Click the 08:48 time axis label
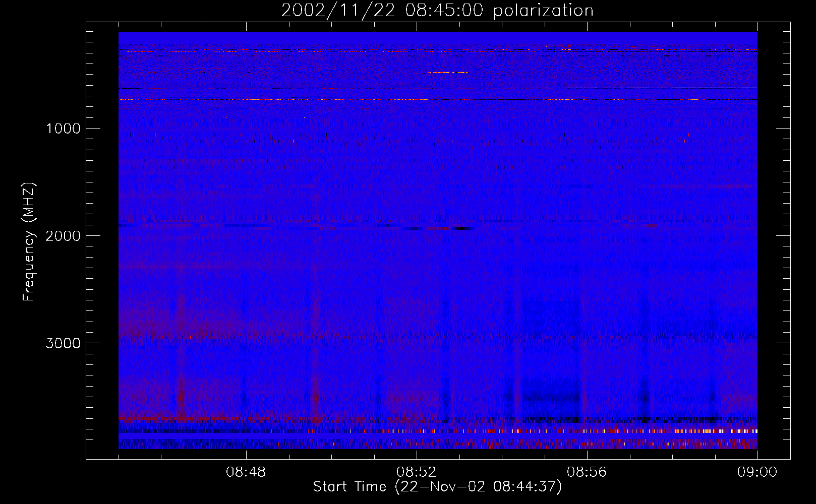Viewport: 816px width, 504px height. pos(246,472)
